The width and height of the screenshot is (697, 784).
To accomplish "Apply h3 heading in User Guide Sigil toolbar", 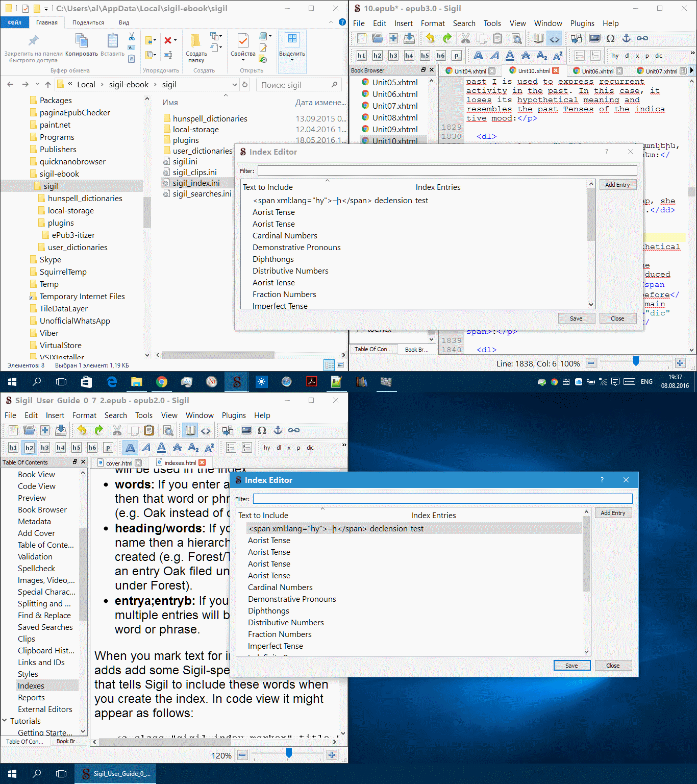I will point(45,448).
